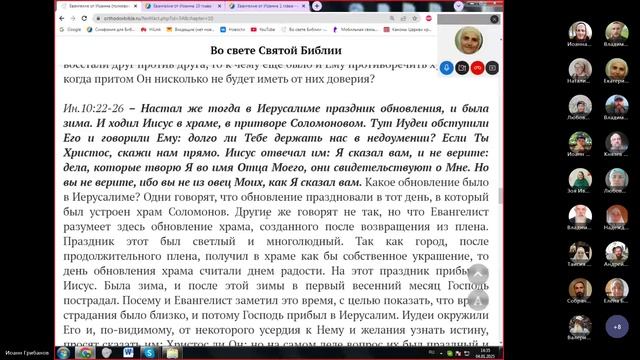Select participant Кинтия in the right-hand list

(x=617, y=144)
